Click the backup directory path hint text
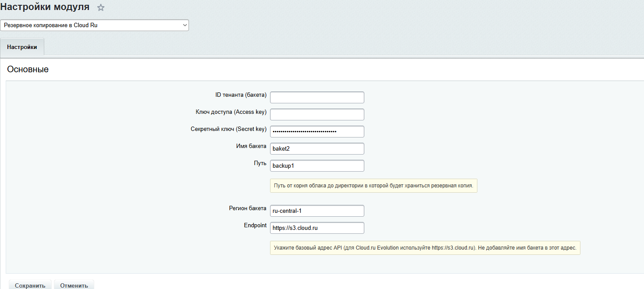The height and width of the screenshot is (289, 644). click(x=373, y=186)
